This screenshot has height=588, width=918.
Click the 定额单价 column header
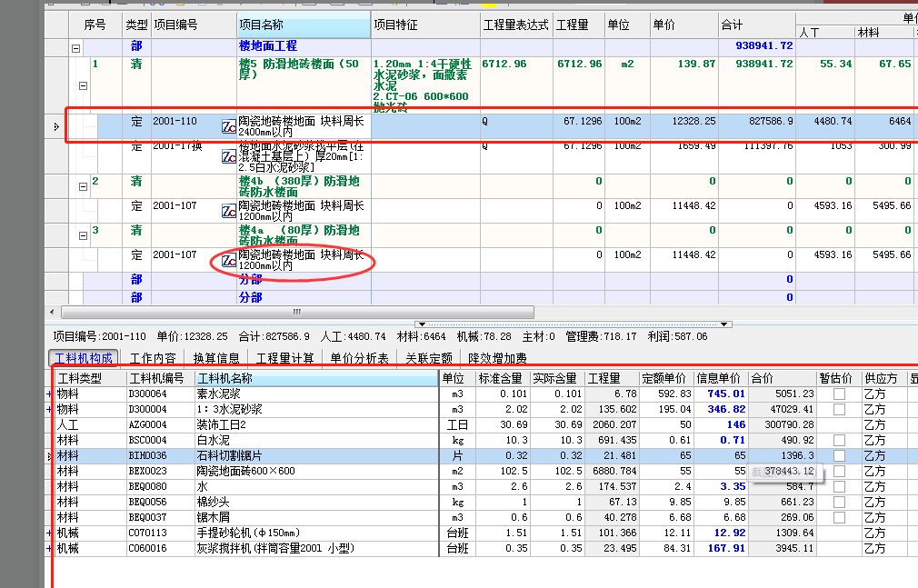pos(666,378)
